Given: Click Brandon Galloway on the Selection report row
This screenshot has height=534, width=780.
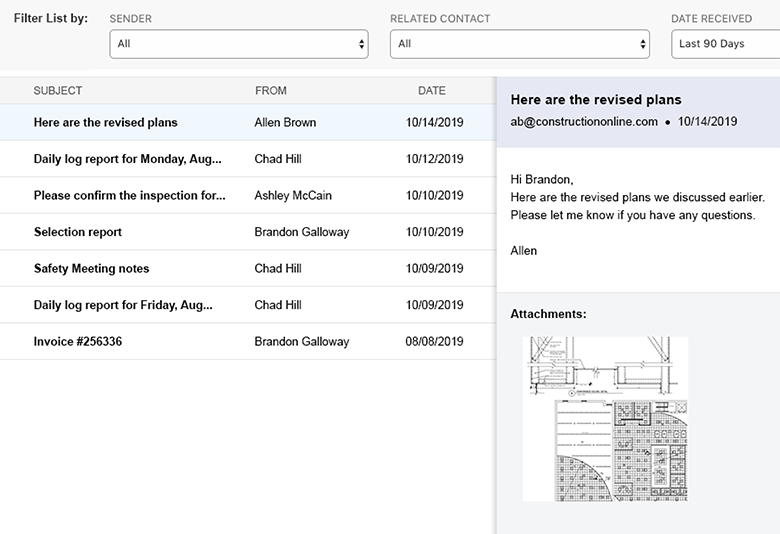Looking at the screenshot, I should pos(302,232).
